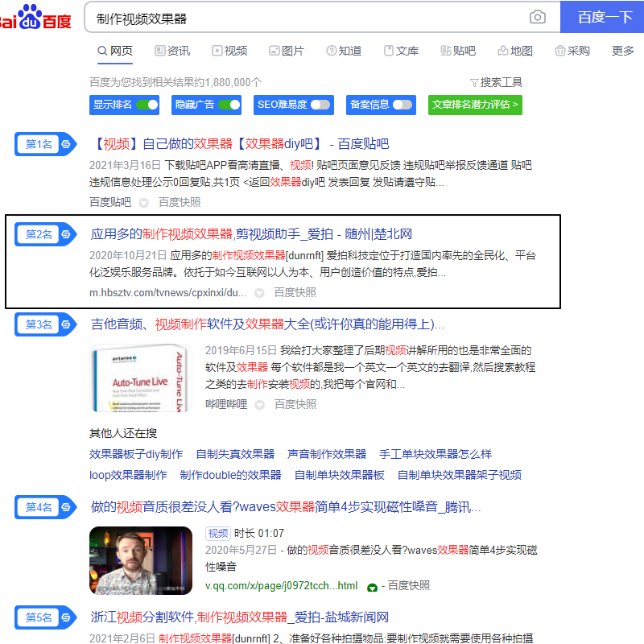Open the 搜索工具 link
Image resolution: width=644 pixels, height=644 pixels.
[501, 83]
